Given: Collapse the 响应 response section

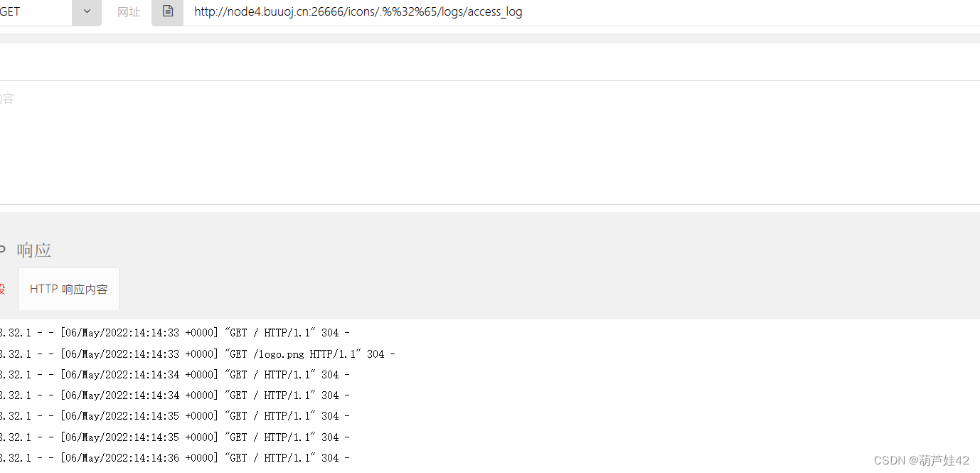Looking at the screenshot, I should coord(33,250).
